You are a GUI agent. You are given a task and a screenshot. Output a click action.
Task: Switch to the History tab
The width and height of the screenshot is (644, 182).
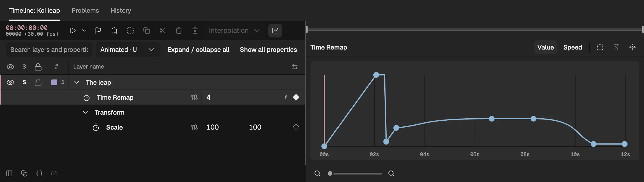pyautogui.click(x=121, y=10)
